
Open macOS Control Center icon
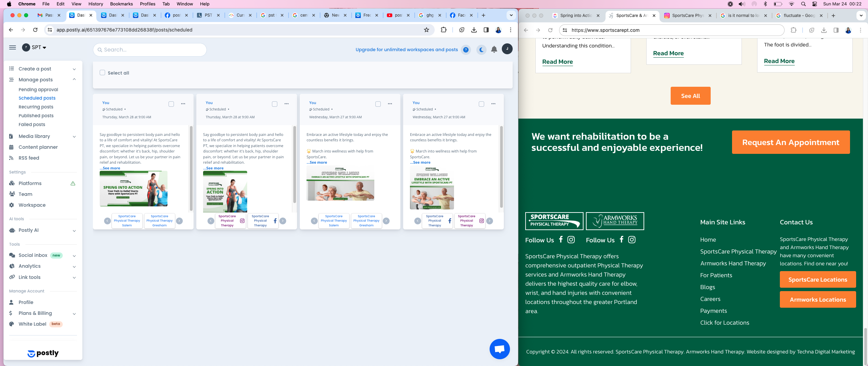pos(814,4)
